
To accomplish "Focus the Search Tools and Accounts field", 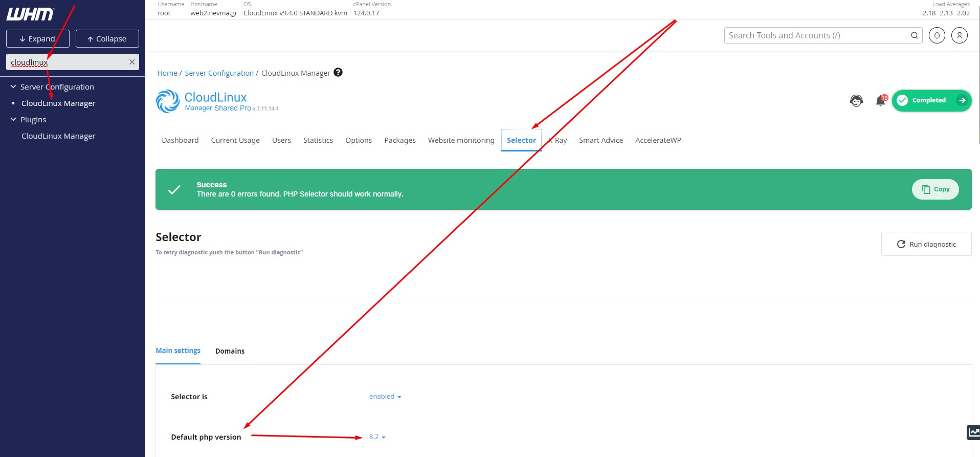I will (x=816, y=35).
